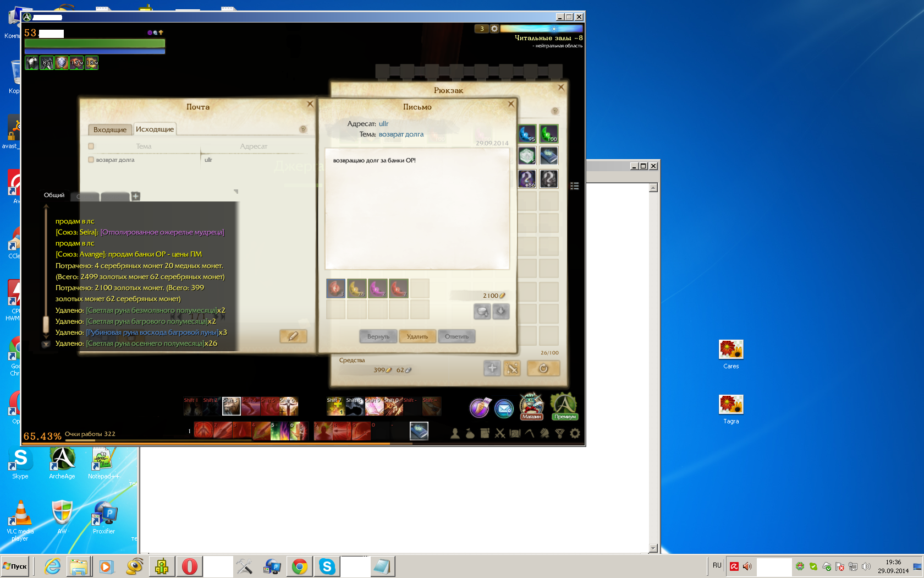The width and height of the screenshot is (924, 578).
Task: Use the Shift 7 hotbar skill
Action: (335, 406)
